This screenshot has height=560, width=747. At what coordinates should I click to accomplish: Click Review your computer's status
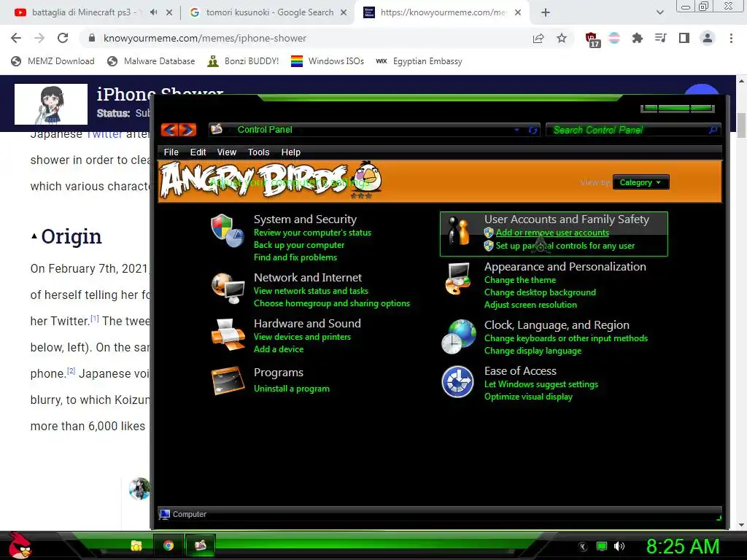tap(312, 233)
